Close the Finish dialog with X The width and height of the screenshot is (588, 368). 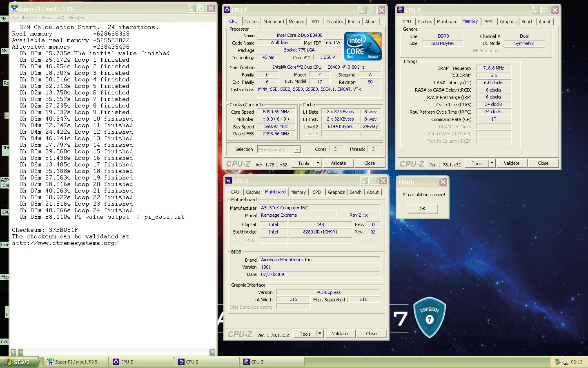point(443,182)
